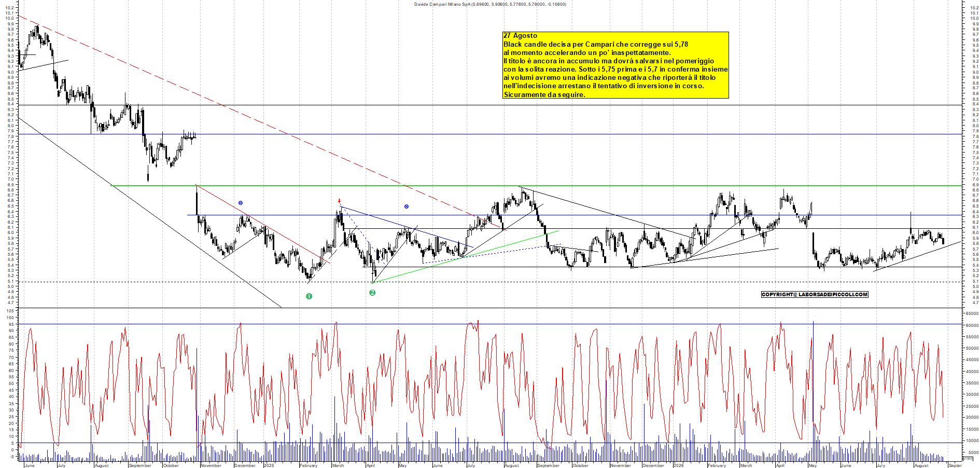Click the "x1000" volume scale label
This screenshot has width=980, height=468.
pyautogui.click(x=968, y=459)
